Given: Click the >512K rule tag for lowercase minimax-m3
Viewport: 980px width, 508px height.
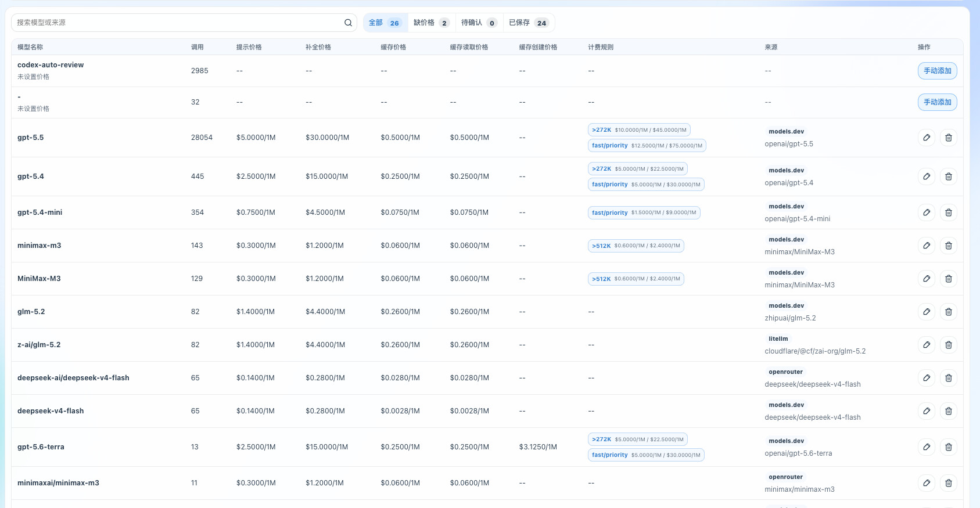Looking at the screenshot, I should (636, 246).
